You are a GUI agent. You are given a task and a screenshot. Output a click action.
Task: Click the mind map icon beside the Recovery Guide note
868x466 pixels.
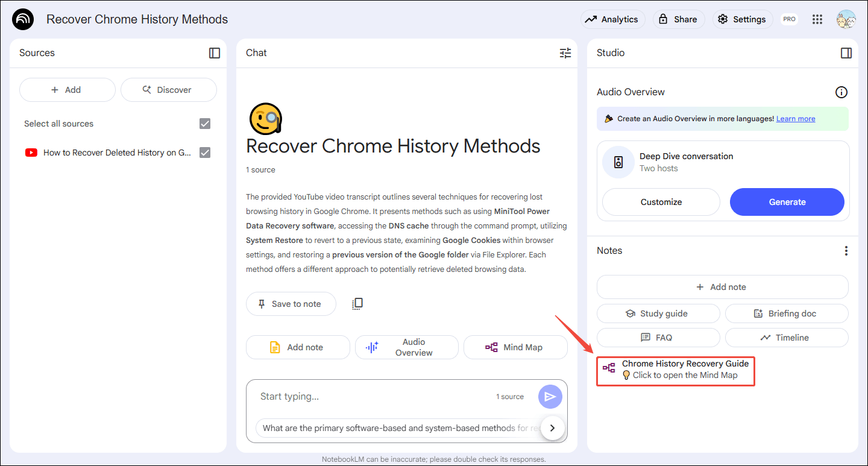point(609,368)
